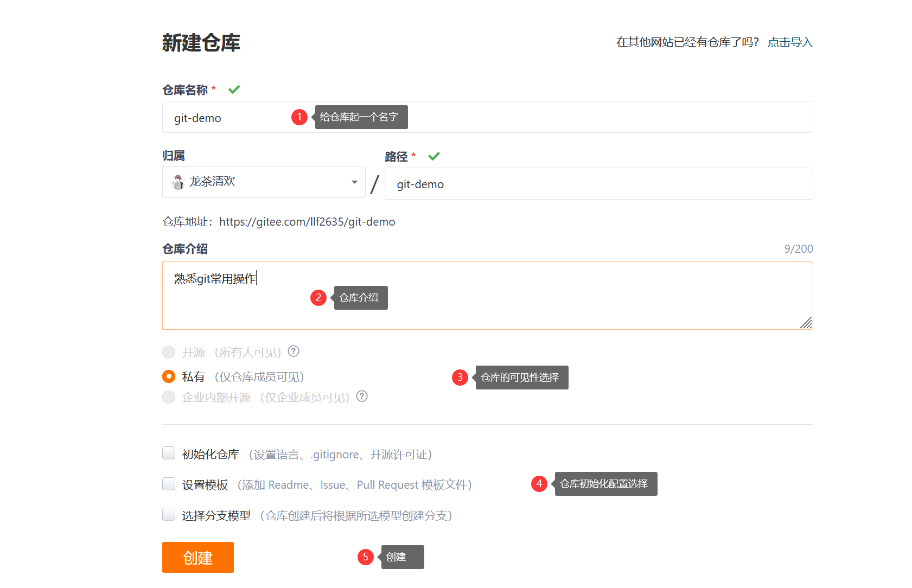The image size is (912, 588).
Task: Click the help icon beside 企业内部开源
Action: tap(361, 397)
